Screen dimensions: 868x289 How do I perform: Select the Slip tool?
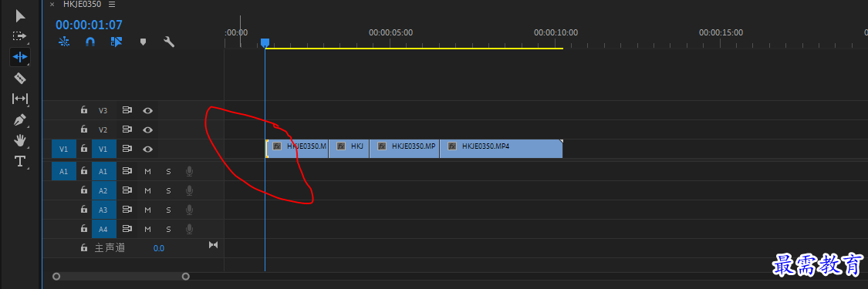(20, 99)
